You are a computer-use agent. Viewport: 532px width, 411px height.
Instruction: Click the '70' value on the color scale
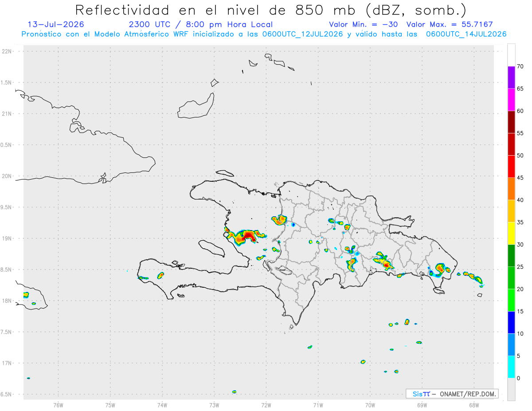click(x=520, y=67)
